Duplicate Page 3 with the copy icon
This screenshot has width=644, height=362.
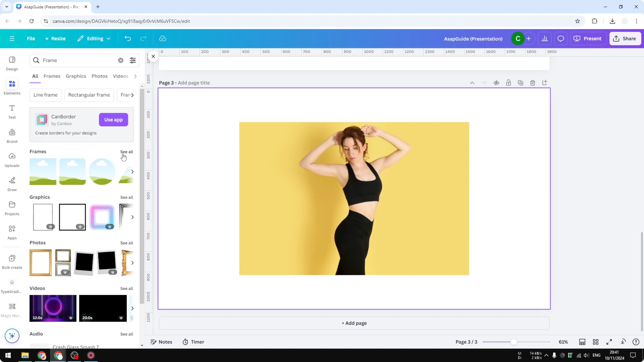pos(520,83)
